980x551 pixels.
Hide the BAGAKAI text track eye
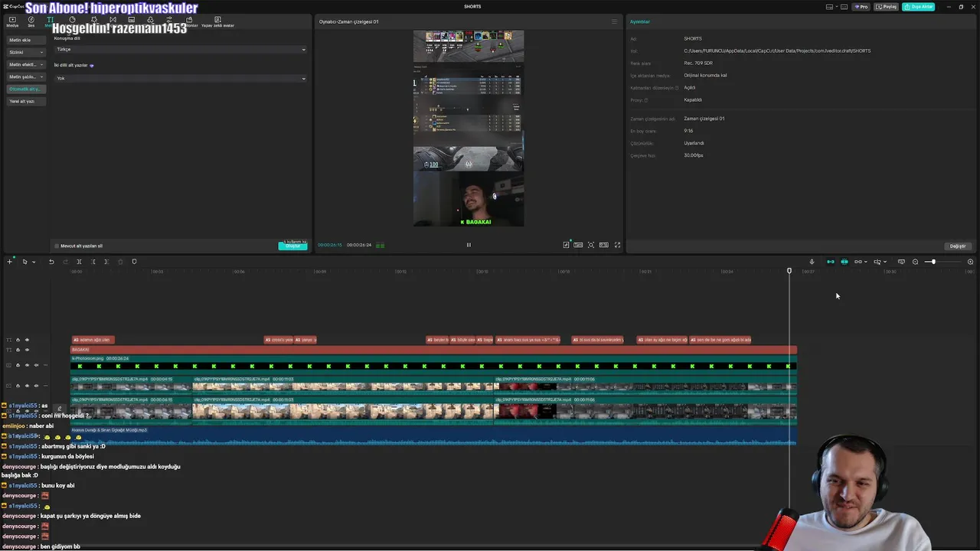point(27,350)
